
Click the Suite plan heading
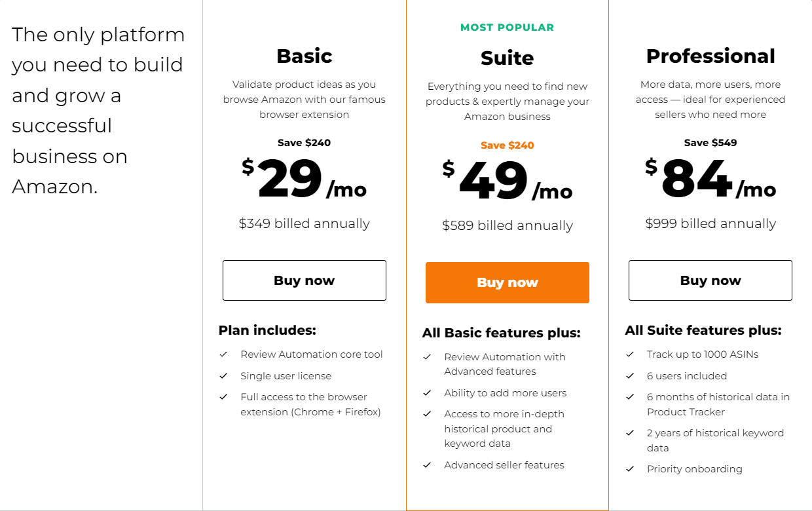point(507,58)
